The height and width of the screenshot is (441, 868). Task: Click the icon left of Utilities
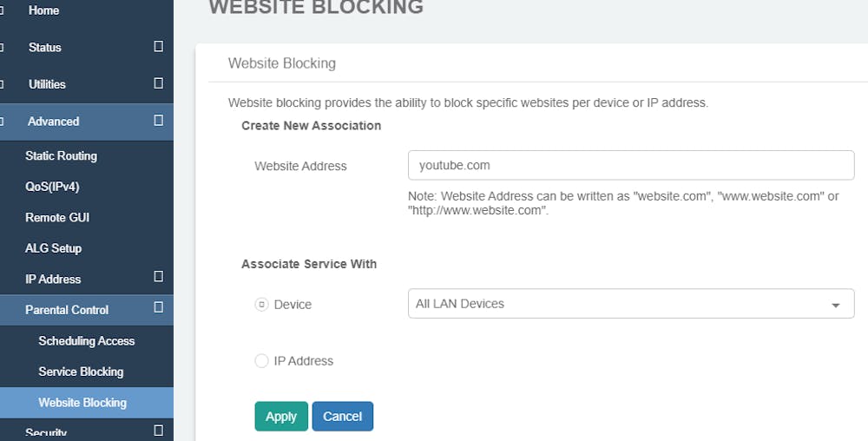pyautogui.click(x=3, y=84)
